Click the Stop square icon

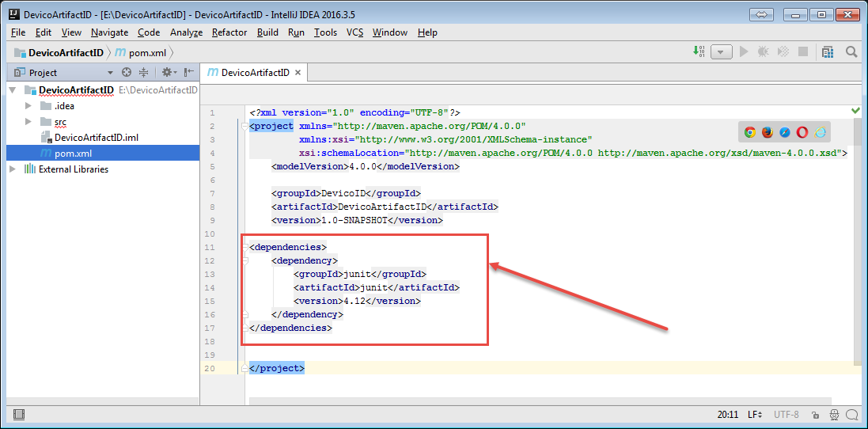(x=802, y=51)
